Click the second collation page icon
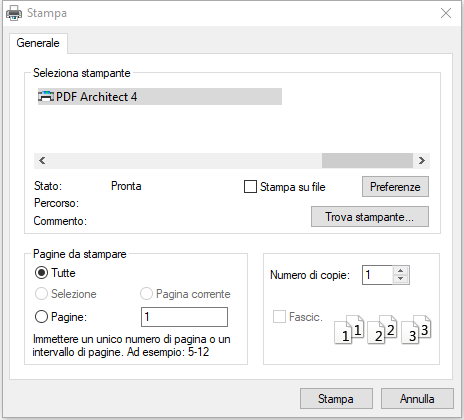 pyautogui.click(x=382, y=330)
